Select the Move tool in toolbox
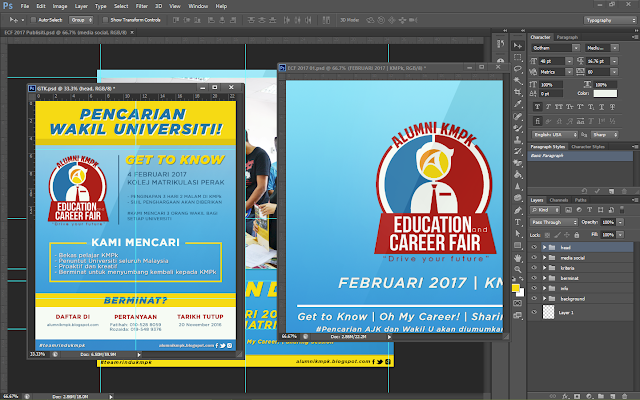Image resolution: width=640 pixels, height=400 pixels. [518, 46]
